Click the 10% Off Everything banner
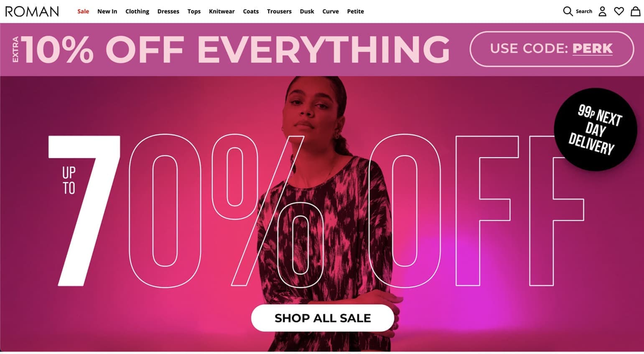644x354 pixels. 231,49
